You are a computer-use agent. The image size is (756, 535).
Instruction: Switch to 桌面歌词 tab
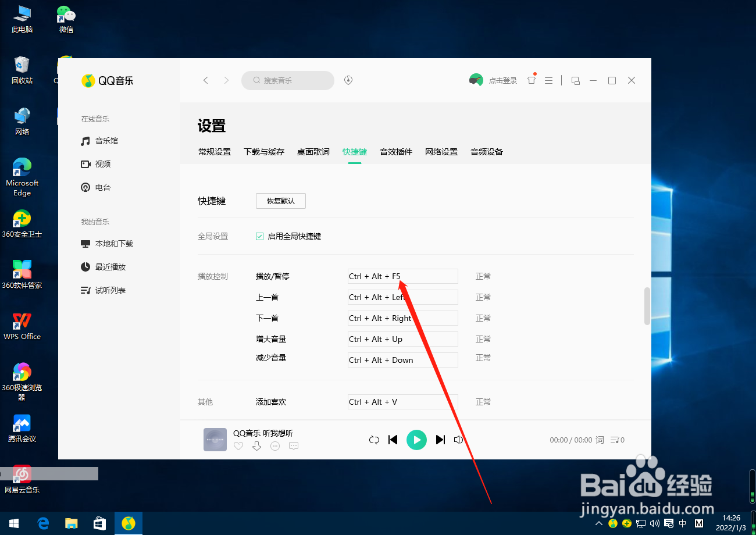[x=313, y=152]
